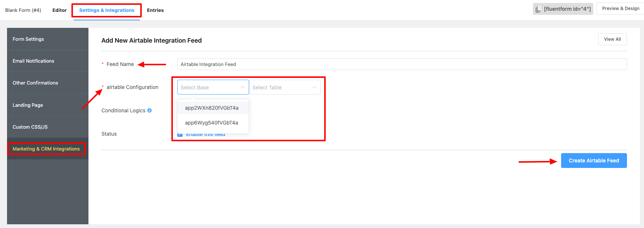This screenshot has height=228, width=644.
Task: Go to Landing Page settings
Action: click(28, 105)
